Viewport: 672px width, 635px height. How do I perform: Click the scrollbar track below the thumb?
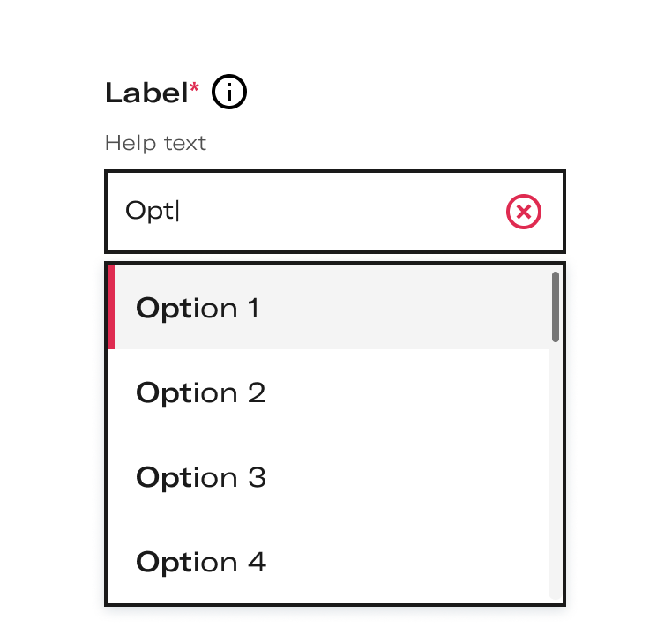tap(556, 471)
